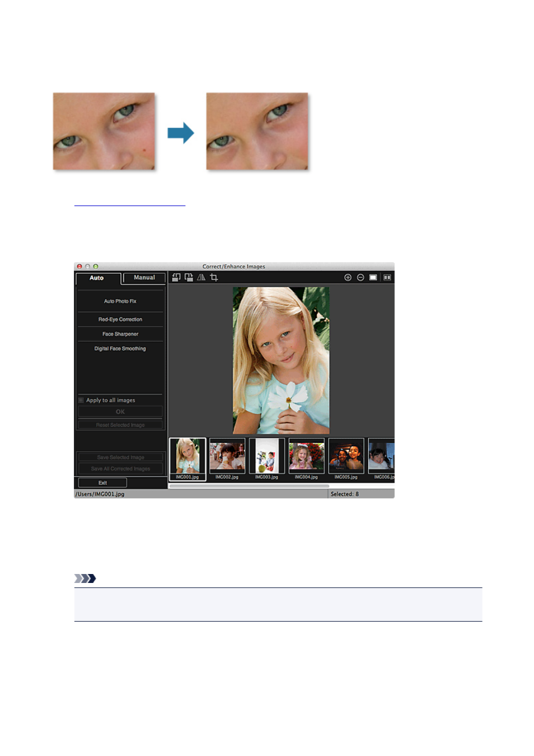Switch to the Auto tab

98,278
